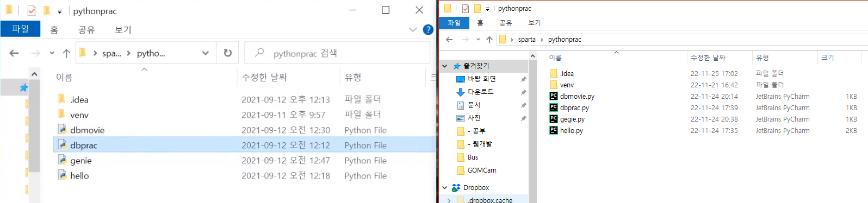Go back in left window navigation

click(14, 53)
